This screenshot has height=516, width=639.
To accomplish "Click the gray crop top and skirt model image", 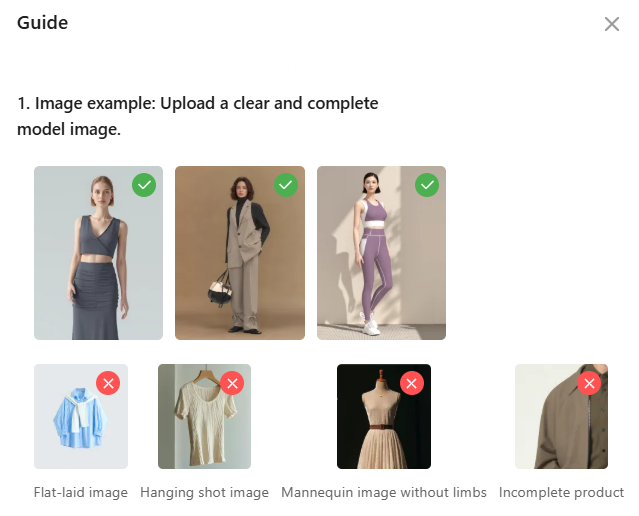I will [98, 253].
